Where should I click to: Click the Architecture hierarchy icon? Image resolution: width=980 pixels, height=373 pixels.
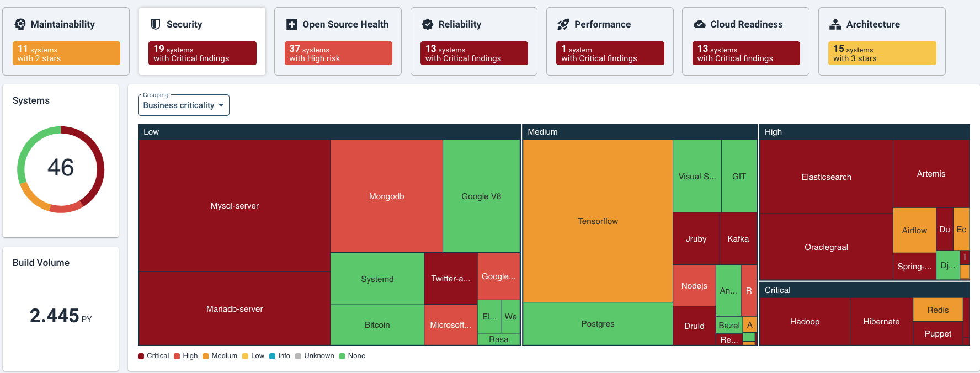[x=836, y=24]
